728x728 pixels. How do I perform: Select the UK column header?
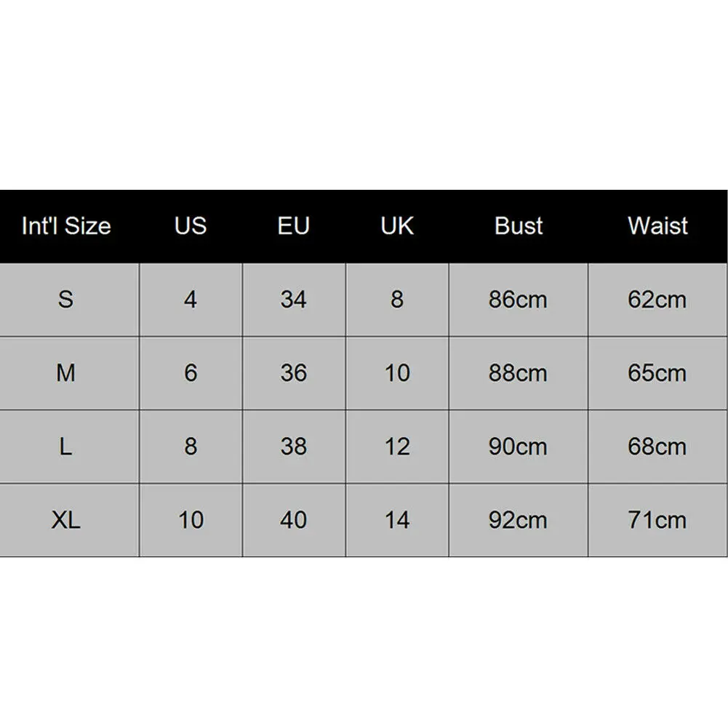(x=397, y=226)
